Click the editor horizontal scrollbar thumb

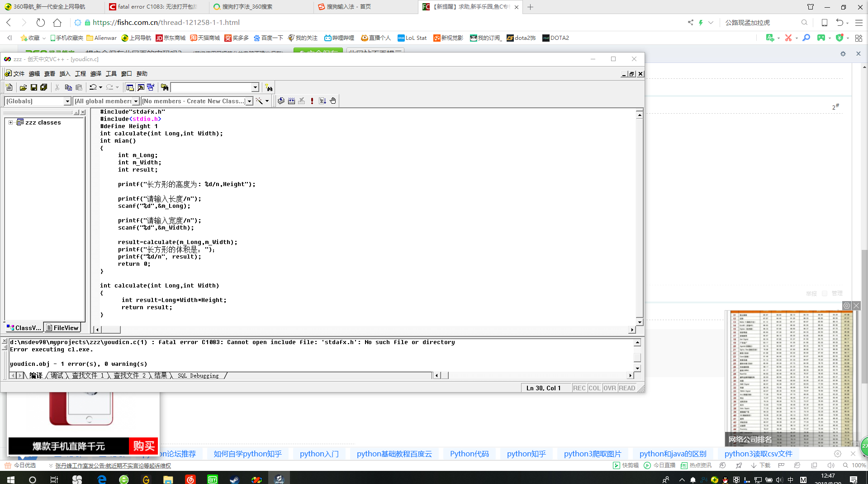[111, 330]
